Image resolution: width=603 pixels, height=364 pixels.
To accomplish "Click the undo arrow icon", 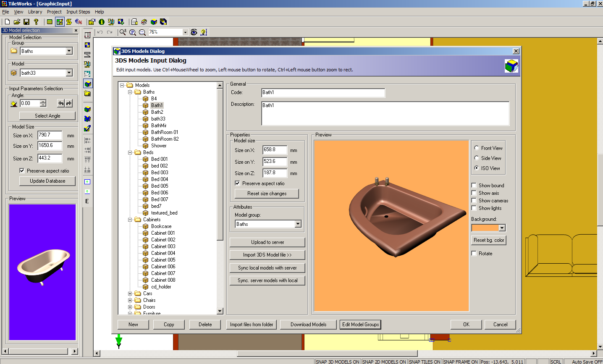I will click(x=100, y=32).
